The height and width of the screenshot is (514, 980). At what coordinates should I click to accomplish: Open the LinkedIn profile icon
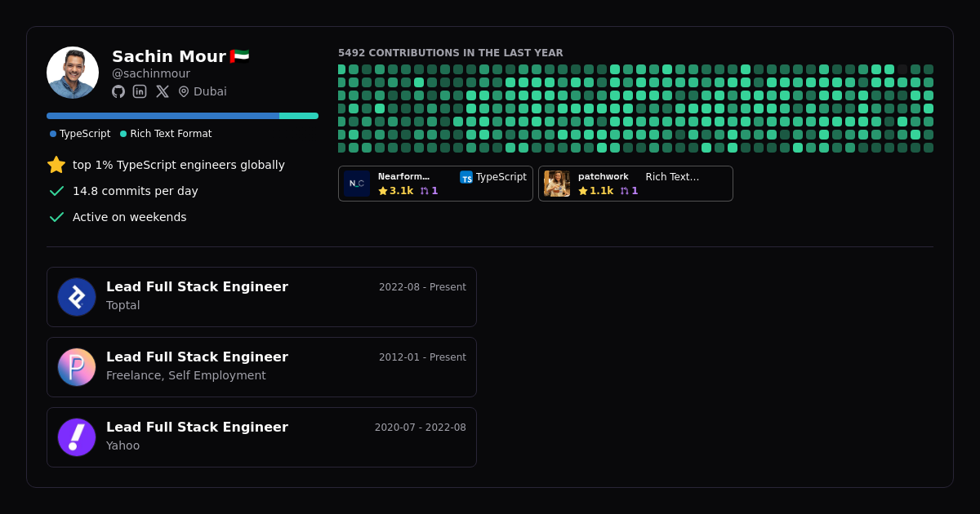[x=140, y=91]
